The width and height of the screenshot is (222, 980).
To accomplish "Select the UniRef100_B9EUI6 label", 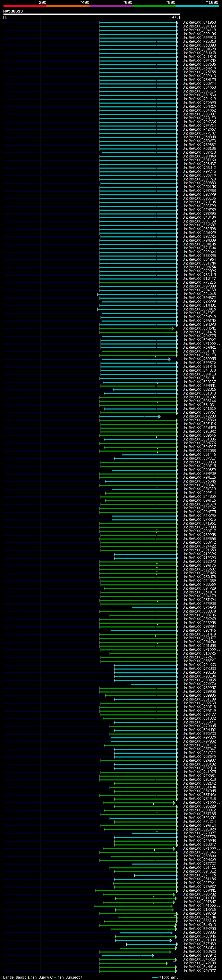I will 199,424.
